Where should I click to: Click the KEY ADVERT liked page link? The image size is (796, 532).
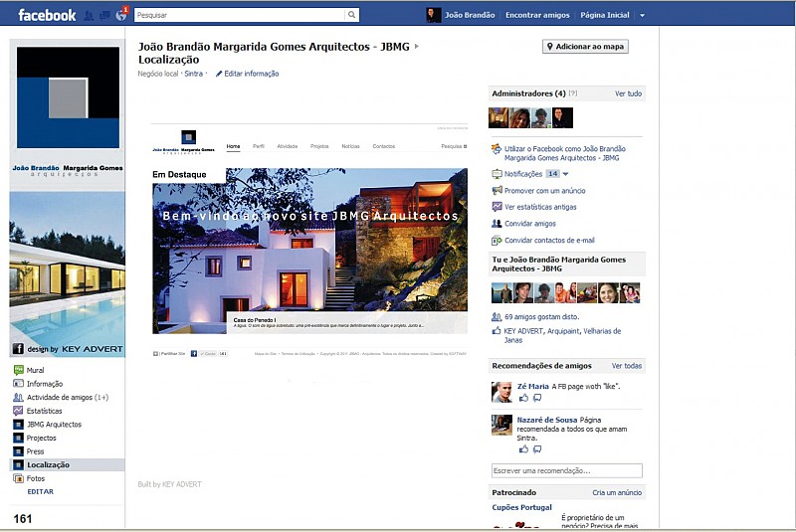pyautogui.click(x=523, y=331)
